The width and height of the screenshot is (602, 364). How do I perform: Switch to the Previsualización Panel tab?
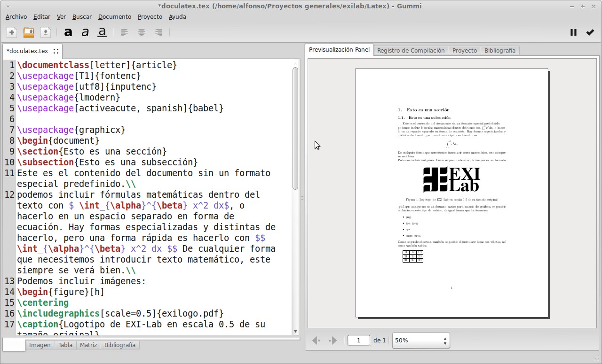coord(339,50)
